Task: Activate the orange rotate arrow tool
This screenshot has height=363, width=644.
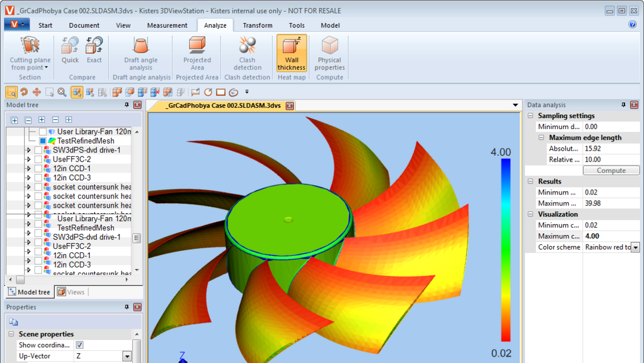Action: (x=24, y=92)
